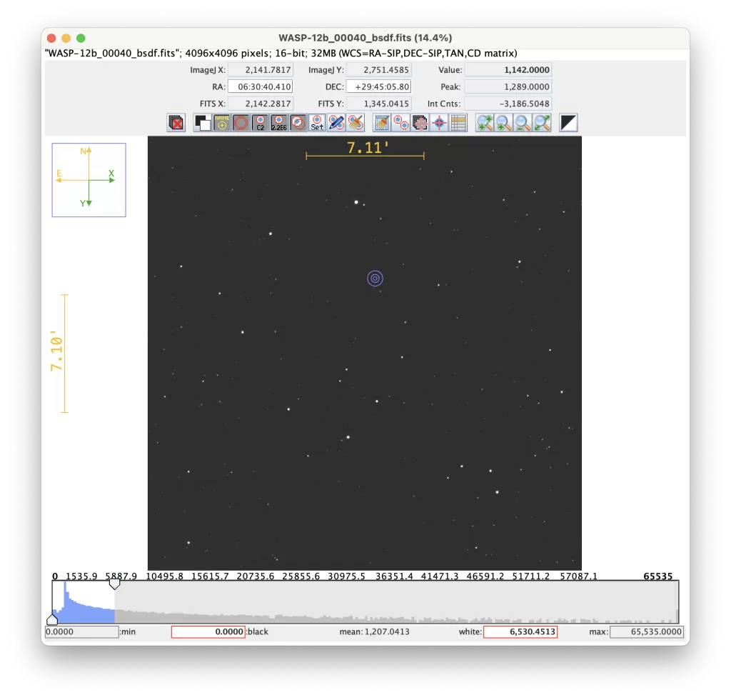The image size is (731, 700).
Task: Toggle auto contrast with the black-white triangle
Action: [568, 123]
